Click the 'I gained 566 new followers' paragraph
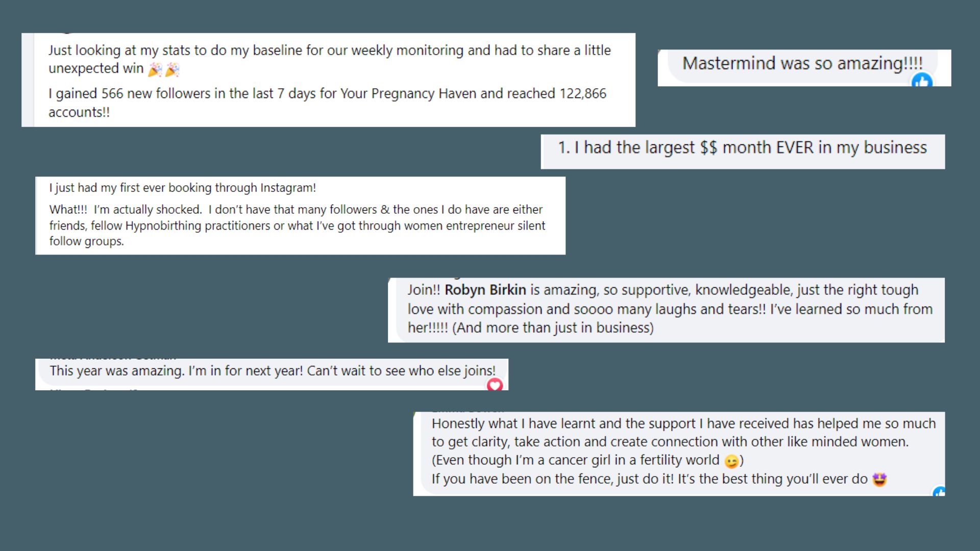 click(327, 103)
